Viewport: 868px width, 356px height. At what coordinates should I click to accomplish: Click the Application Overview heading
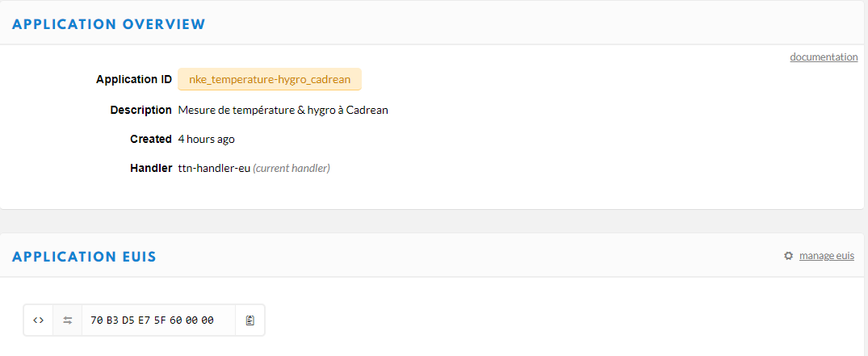[x=108, y=23]
